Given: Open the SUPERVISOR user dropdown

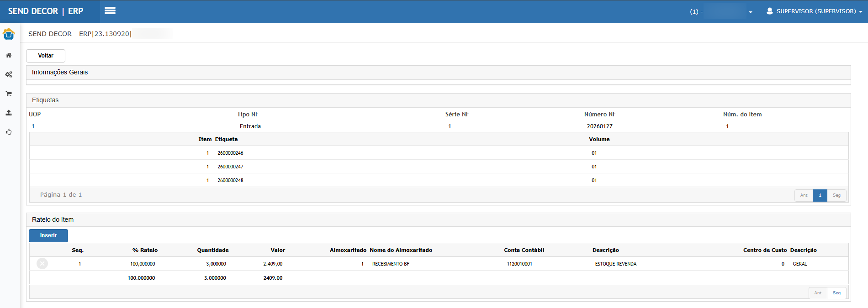Looking at the screenshot, I should pyautogui.click(x=815, y=11).
